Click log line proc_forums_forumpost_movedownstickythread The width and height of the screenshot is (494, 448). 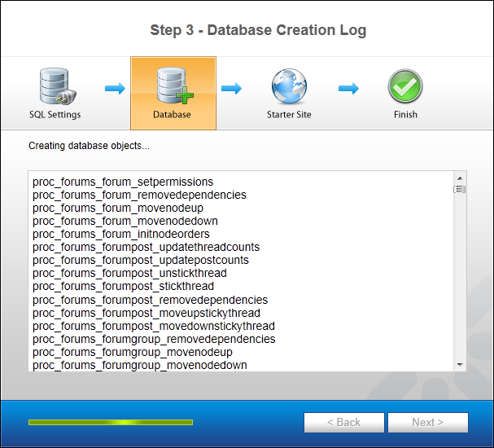pyautogui.click(x=154, y=326)
